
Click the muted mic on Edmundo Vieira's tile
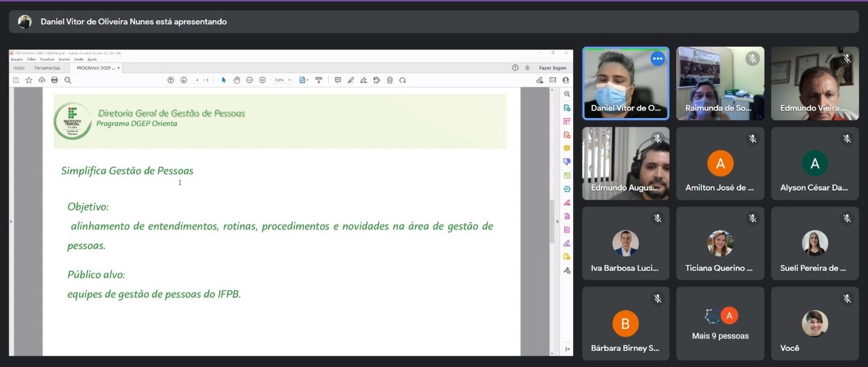coord(847,59)
